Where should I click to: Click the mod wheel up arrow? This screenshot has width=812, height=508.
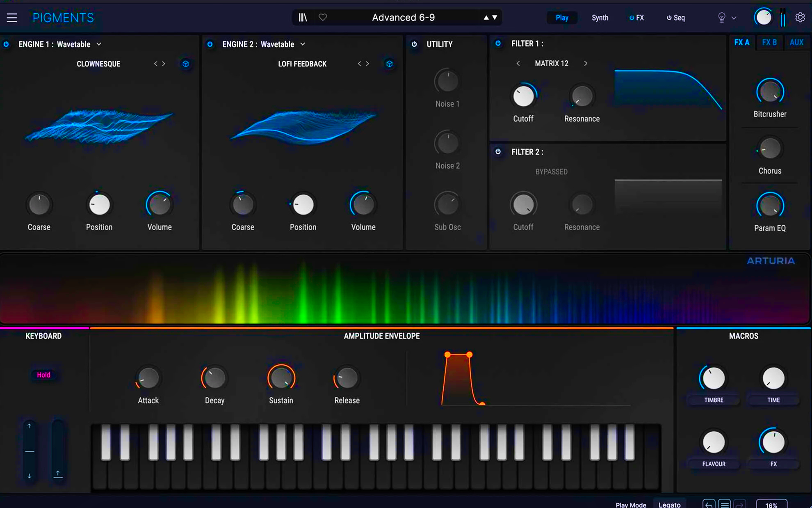pyautogui.click(x=58, y=474)
